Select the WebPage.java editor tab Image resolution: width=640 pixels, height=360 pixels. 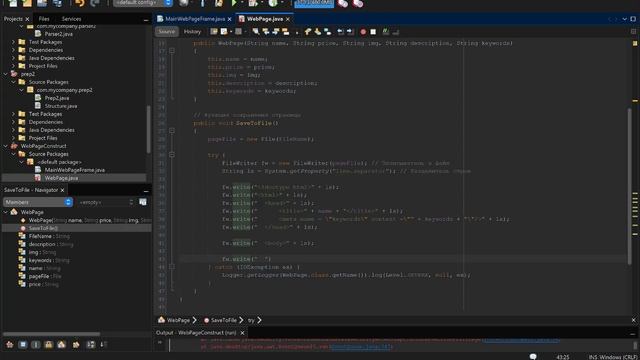[265, 19]
